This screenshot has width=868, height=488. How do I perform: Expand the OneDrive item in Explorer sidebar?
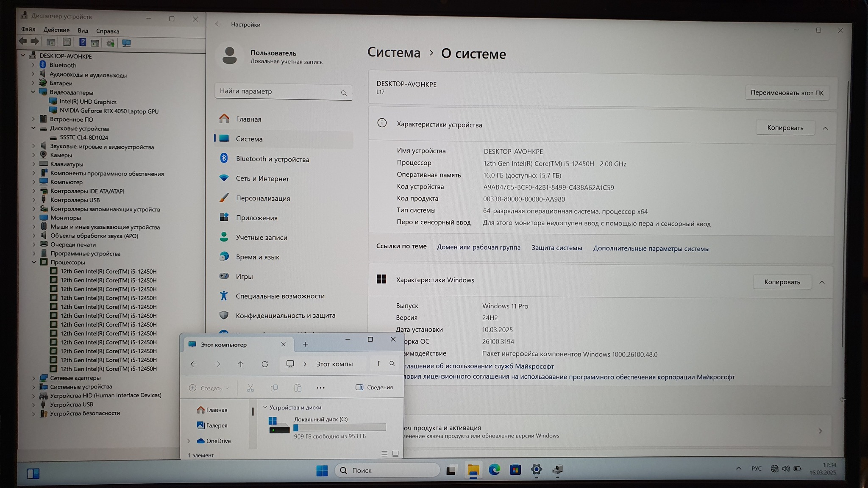tap(189, 441)
